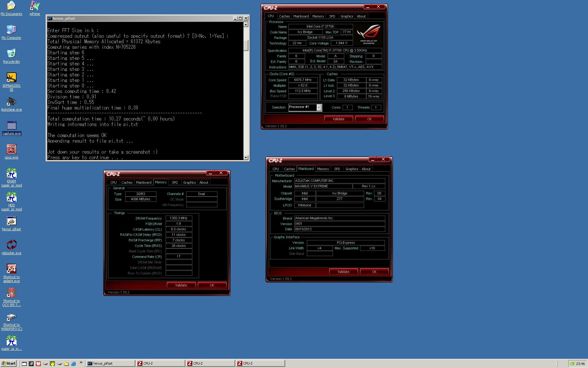Open the Processor #1 selection dropdown
588x368 pixels.
(x=319, y=107)
